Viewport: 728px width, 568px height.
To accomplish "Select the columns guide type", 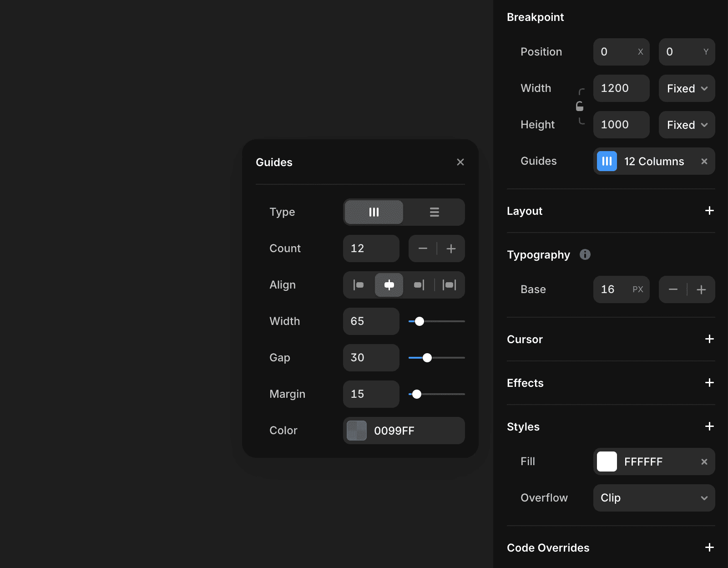I will pos(373,212).
